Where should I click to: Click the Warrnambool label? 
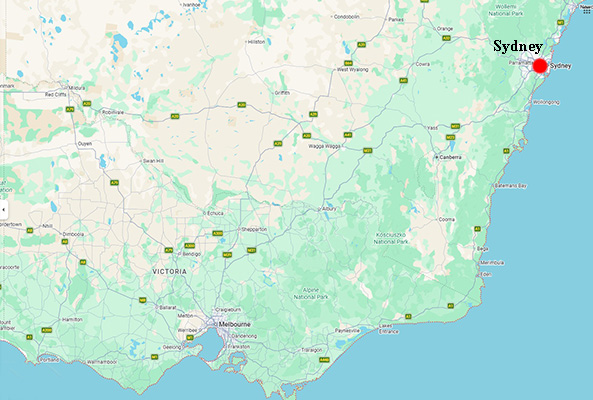[102, 362]
